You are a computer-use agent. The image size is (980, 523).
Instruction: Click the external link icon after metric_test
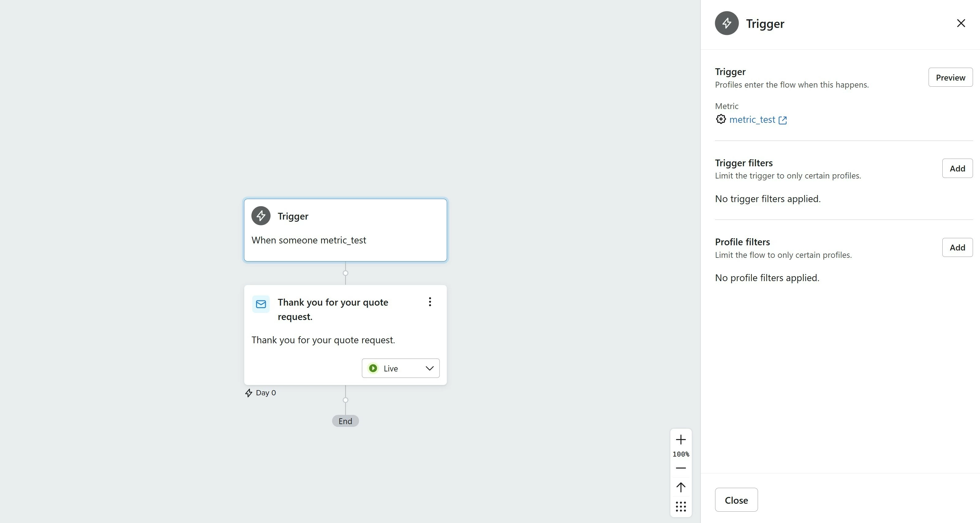[x=782, y=120]
